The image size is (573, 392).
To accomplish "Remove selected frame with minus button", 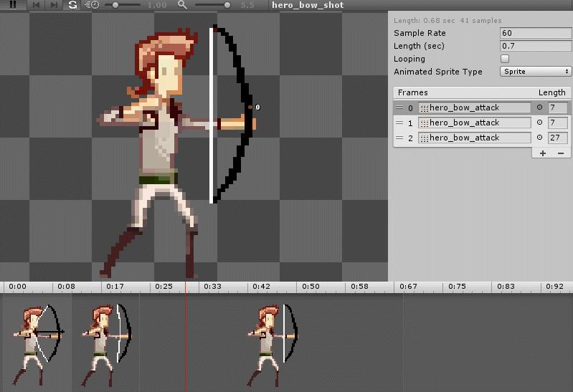I will point(560,153).
